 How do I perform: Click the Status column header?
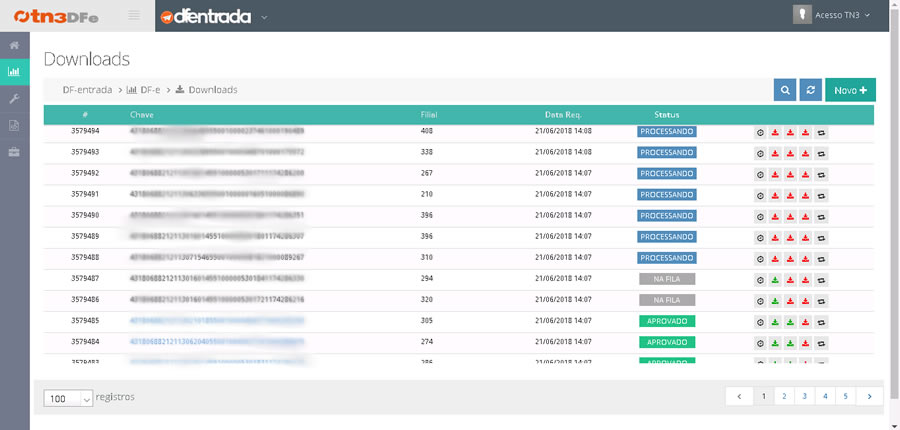pyautogui.click(x=666, y=115)
